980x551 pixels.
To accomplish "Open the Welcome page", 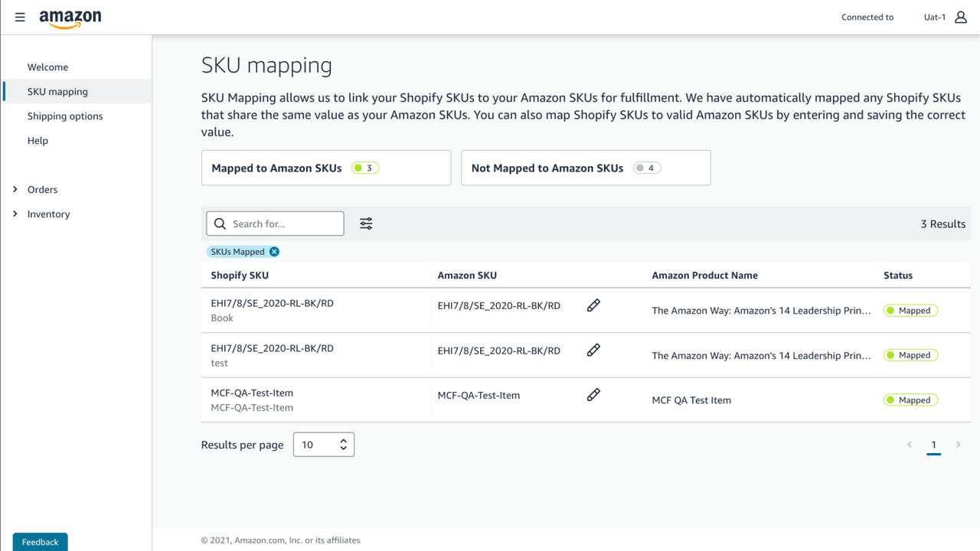I will (47, 67).
